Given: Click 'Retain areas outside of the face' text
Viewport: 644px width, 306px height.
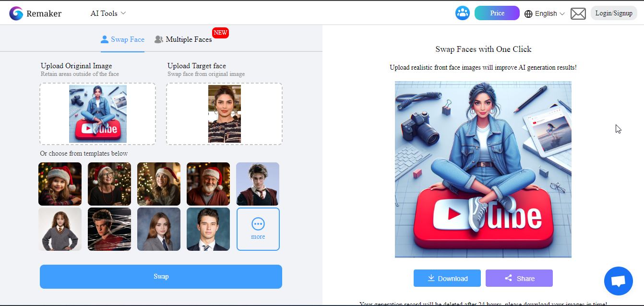Looking at the screenshot, I should [x=80, y=74].
